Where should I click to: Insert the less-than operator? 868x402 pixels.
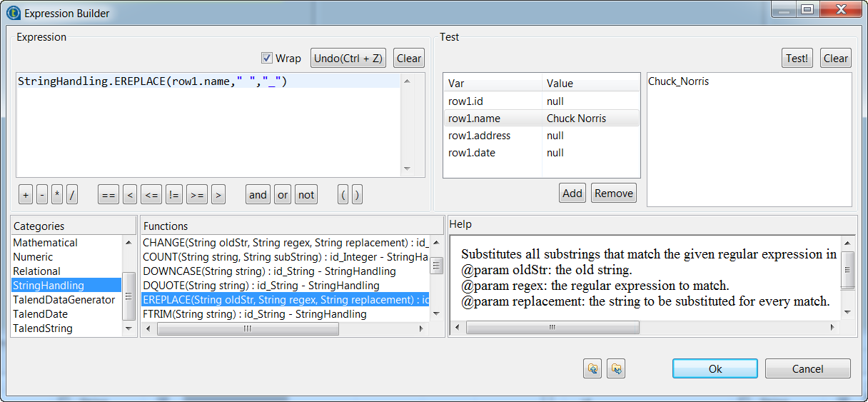129,194
